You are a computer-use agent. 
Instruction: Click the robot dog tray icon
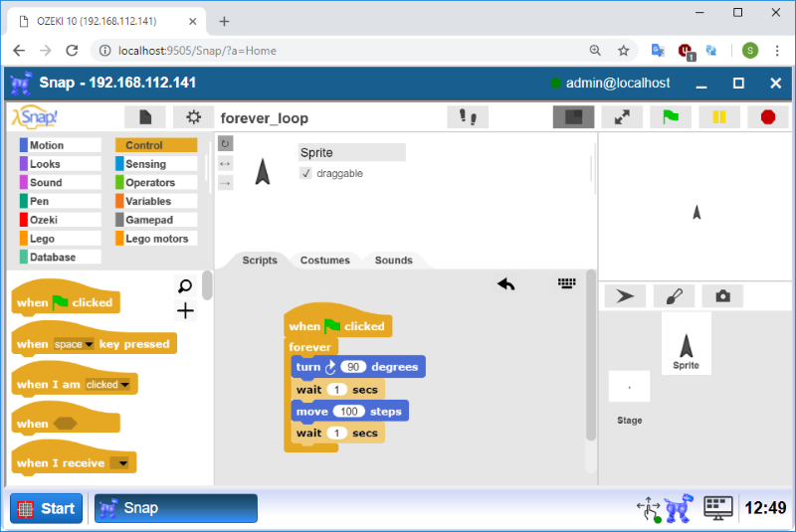click(680, 508)
